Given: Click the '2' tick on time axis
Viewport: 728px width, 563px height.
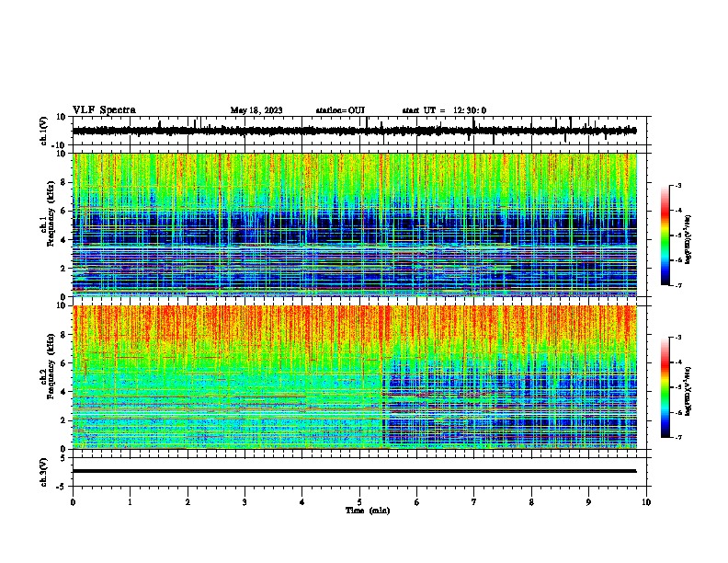Looking at the screenshot, I should pyautogui.click(x=188, y=502).
